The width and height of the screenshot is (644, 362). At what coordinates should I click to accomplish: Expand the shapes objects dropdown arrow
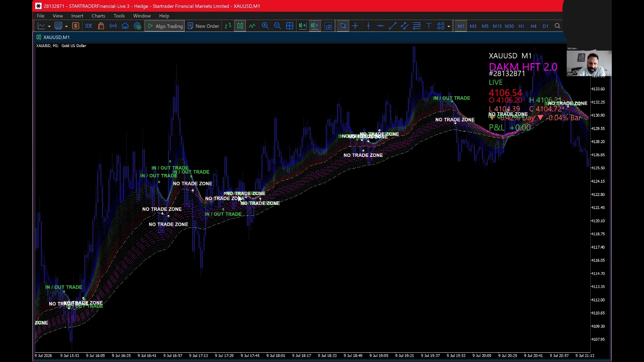pos(449,26)
